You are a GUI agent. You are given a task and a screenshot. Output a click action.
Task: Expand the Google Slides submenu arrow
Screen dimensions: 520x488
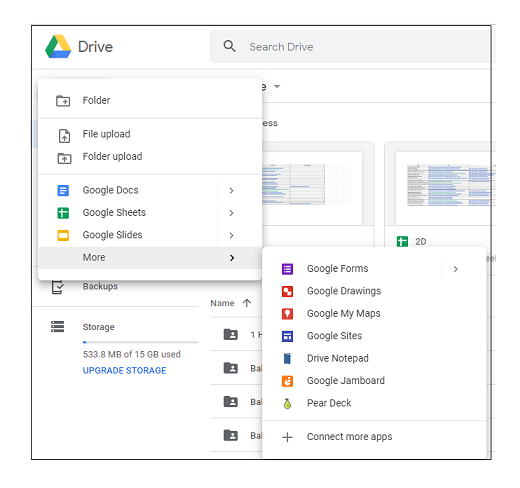[231, 235]
